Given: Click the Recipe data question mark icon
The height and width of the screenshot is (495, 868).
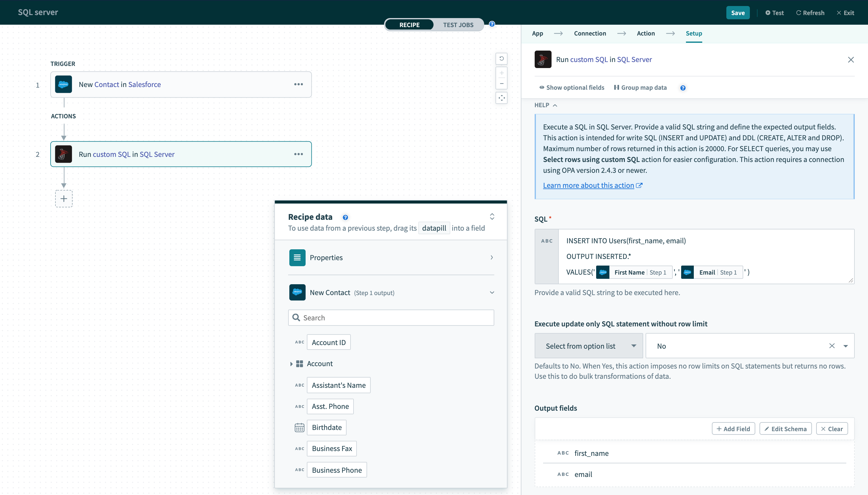Looking at the screenshot, I should pyautogui.click(x=345, y=217).
